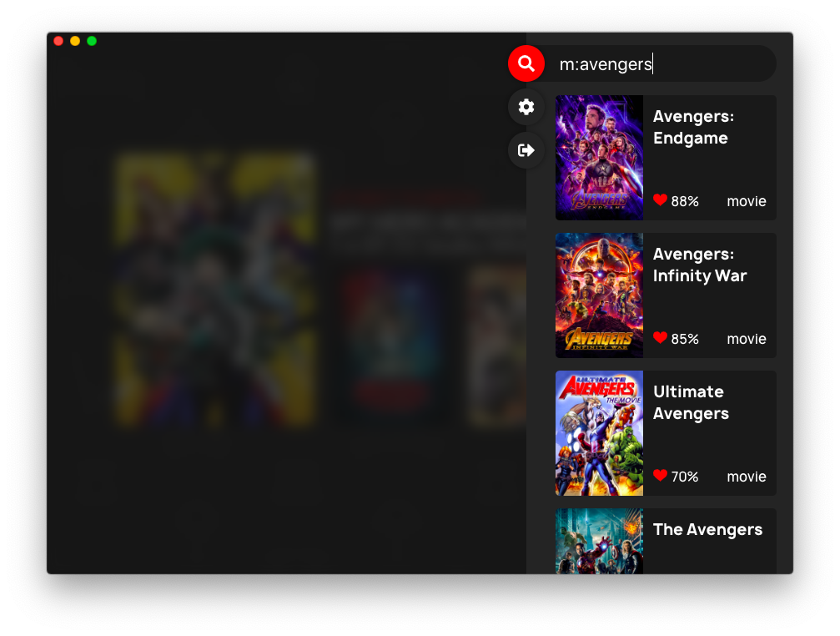The width and height of the screenshot is (840, 636).
Task: Open The Avengers poster thumbnail
Action: coord(599,541)
